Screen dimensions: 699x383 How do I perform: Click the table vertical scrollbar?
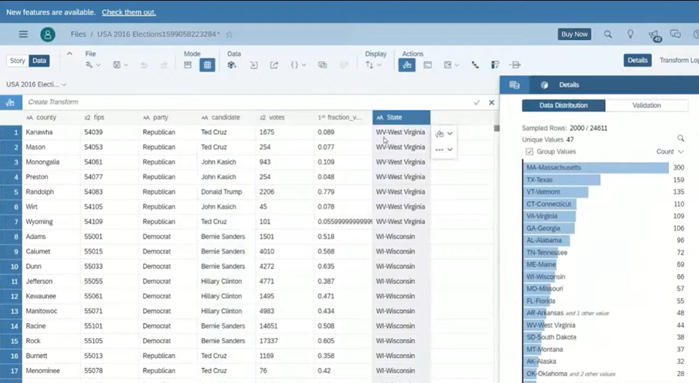point(497,128)
